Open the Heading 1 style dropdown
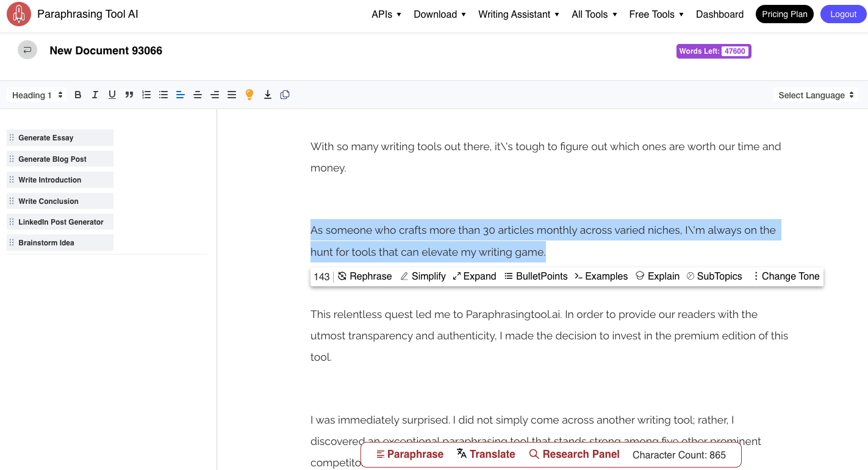The height and width of the screenshot is (470, 868). pyautogui.click(x=37, y=95)
